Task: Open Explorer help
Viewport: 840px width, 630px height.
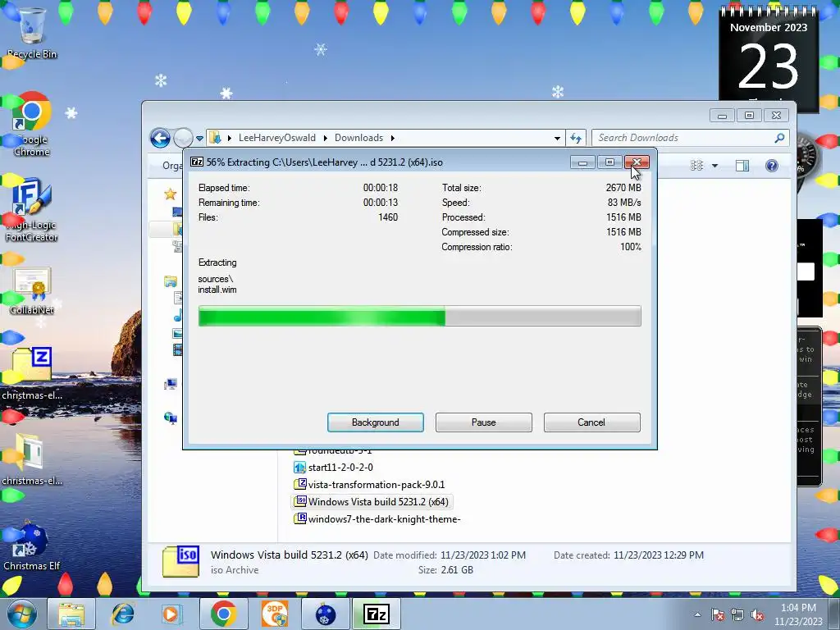Action: [x=771, y=166]
